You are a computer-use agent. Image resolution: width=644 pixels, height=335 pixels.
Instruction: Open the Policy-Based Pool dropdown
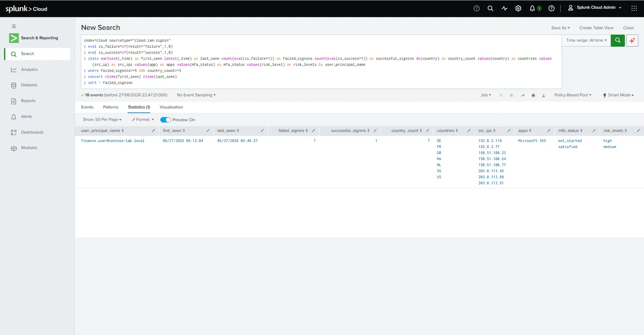573,95
